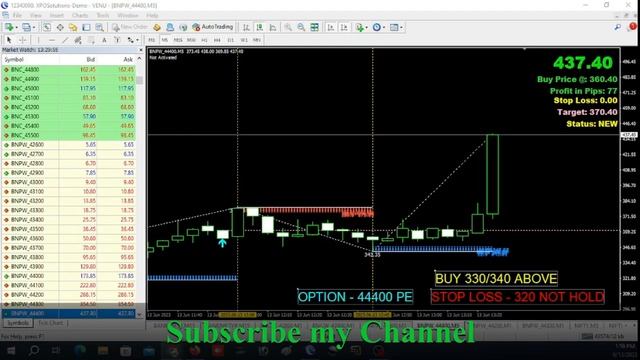The height and width of the screenshot is (360, 640).
Task: Expand the new chart dropdown arrow
Action: 16,28
